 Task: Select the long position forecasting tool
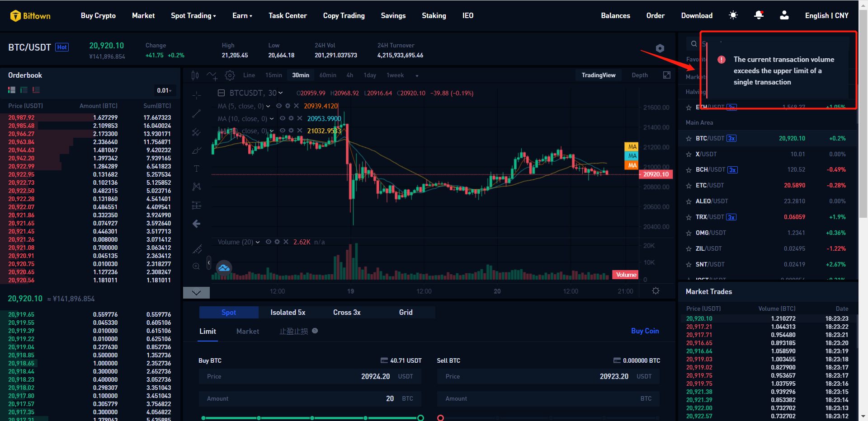196,206
